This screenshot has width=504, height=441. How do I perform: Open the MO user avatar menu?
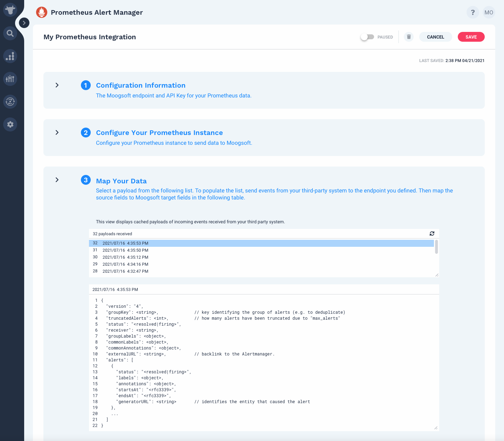coord(489,12)
